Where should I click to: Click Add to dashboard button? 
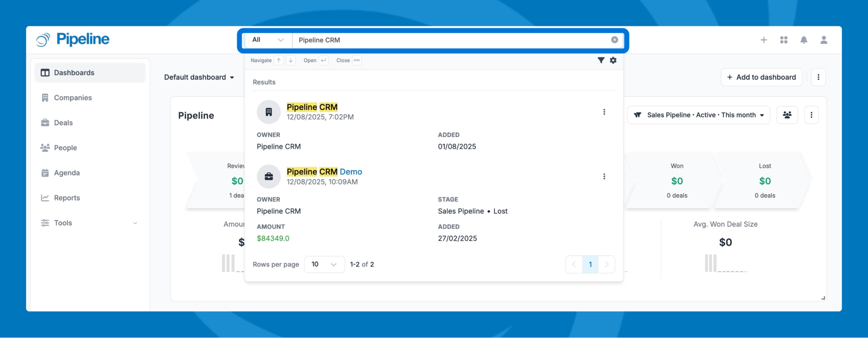[x=761, y=77]
